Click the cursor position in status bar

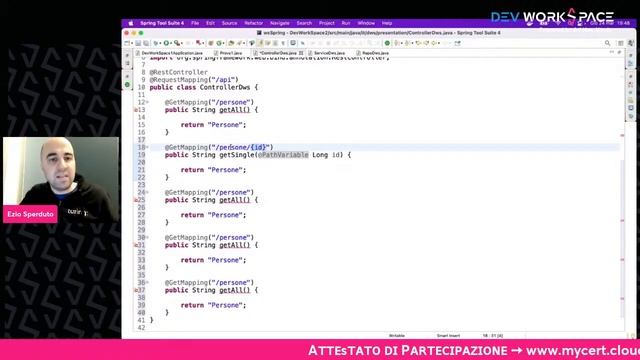493,336
